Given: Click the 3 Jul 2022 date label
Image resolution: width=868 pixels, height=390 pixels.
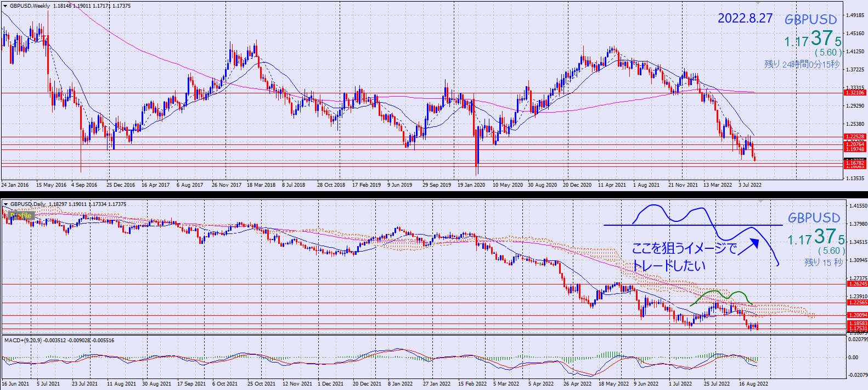Looking at the screenshot, I should 750,185.
